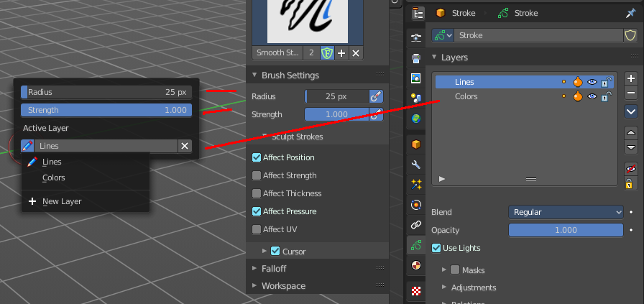
Task: Lock the Colors layer
Action: 606,96
